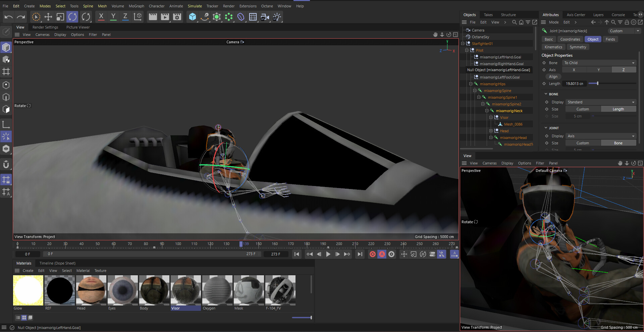Click the Render to Picture Viewer icon
This screenshot has height=332, width=644.
(165, 17)
